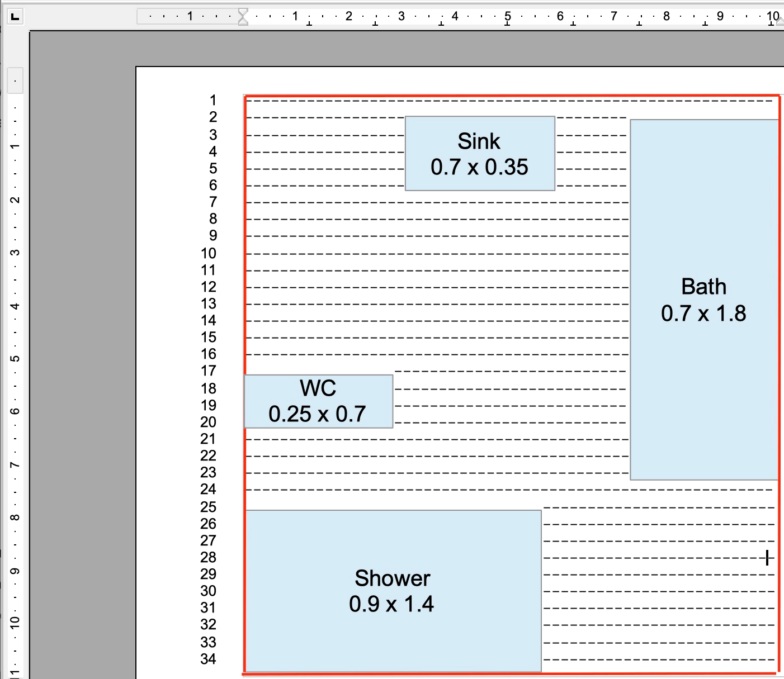Select the Sink 0.7 x 0.35 shape
The height and width of the screenshot is (679, 784).
pos(480,154)
